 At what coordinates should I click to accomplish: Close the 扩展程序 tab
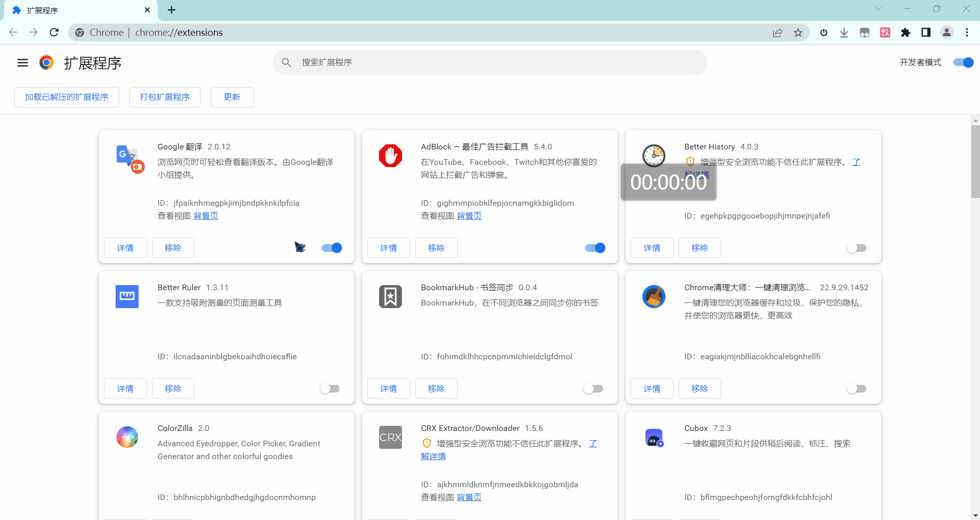147,10
